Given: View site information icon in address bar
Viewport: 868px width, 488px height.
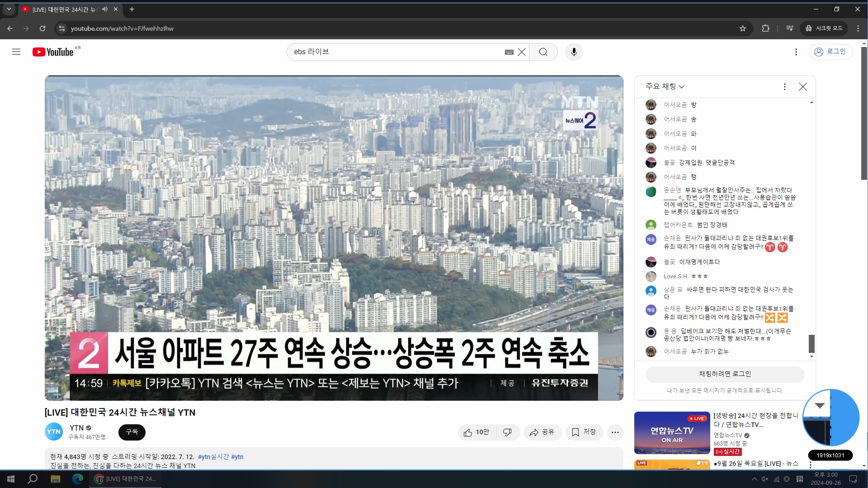Looking at the screenshot, I should coord(62,28).
